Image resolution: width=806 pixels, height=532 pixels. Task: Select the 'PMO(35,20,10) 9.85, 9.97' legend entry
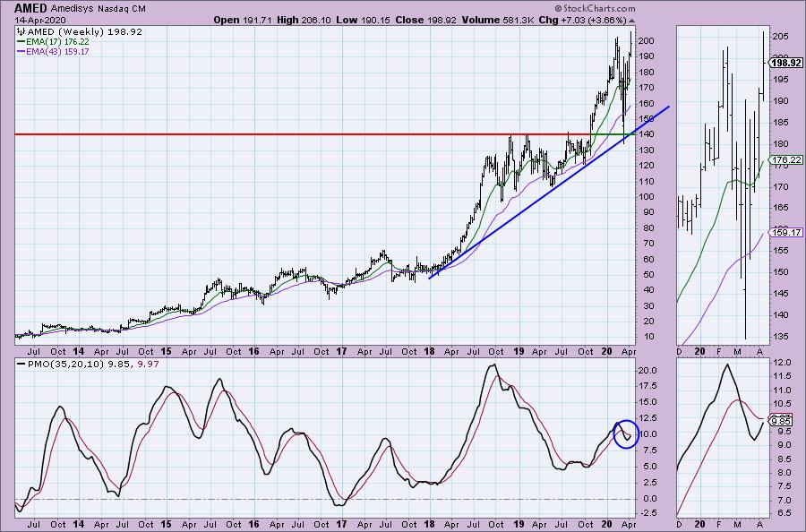click(93, 364)
